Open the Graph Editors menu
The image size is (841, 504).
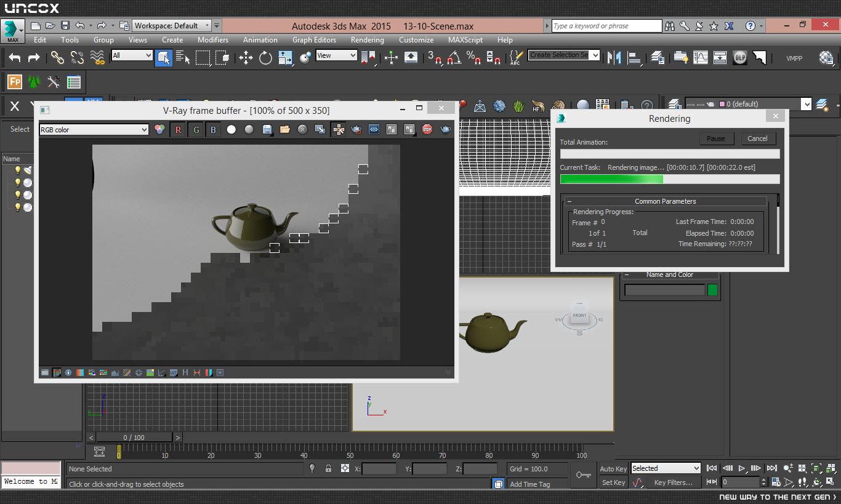pos(314,39)
